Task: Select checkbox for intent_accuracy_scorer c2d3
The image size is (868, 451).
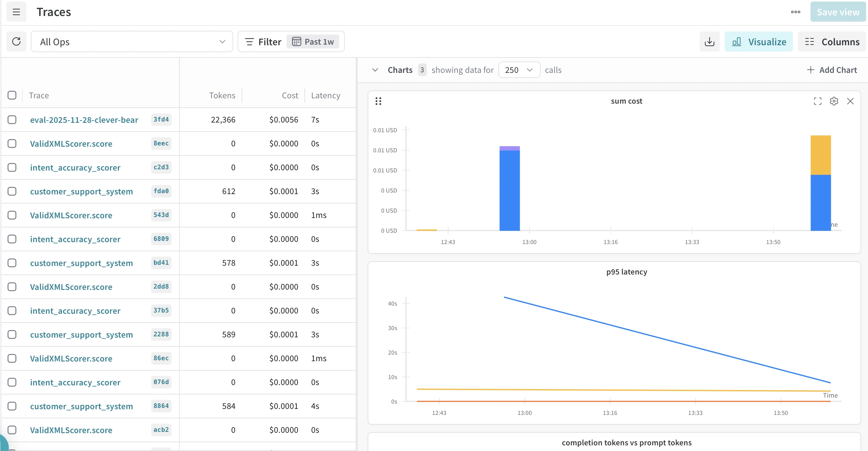Action: [x=12, y=167]
